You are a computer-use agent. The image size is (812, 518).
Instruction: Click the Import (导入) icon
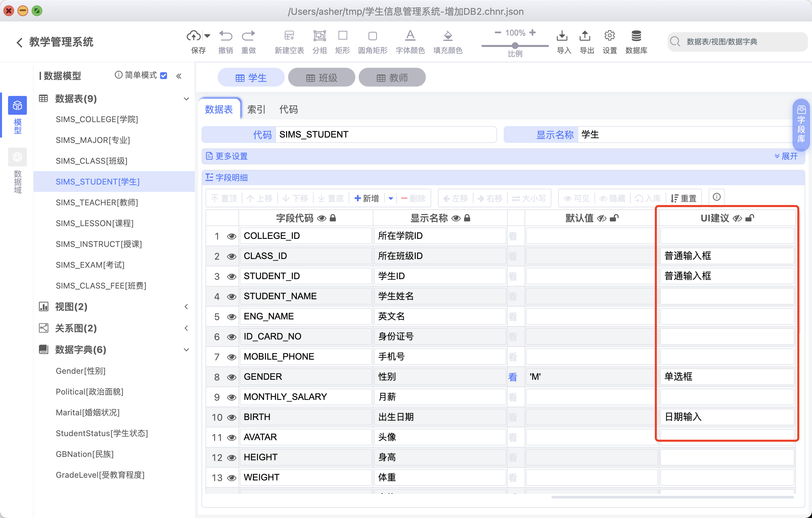[x=562, y=35]
